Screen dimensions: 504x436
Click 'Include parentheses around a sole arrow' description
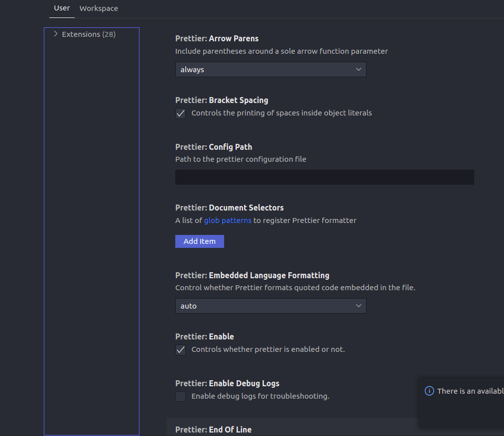pyautogui.click(x=281, y=51)
